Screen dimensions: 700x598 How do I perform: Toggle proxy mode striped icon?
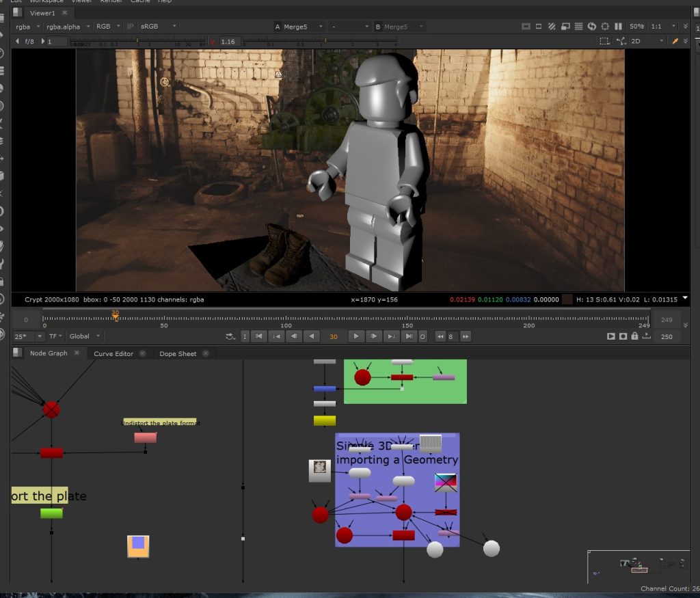click(x=552, y=27)
